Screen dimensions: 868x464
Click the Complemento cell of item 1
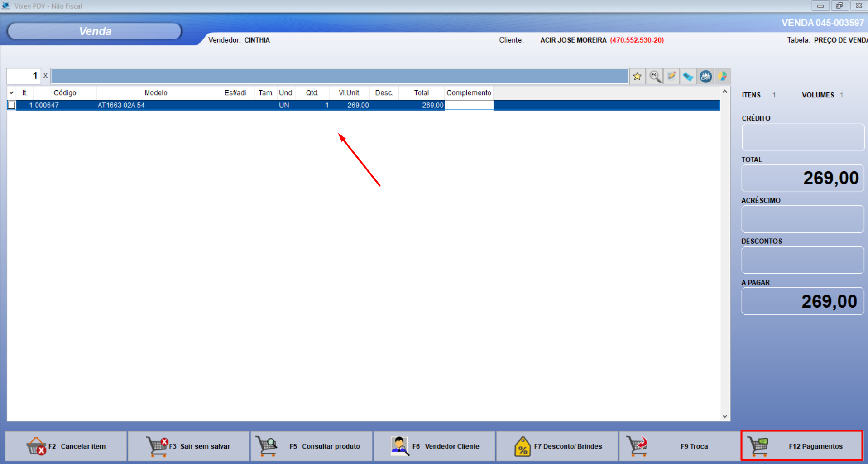469,105
